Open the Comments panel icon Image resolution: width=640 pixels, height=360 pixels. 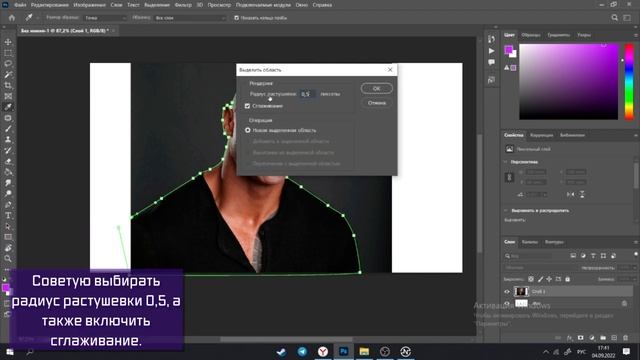pos(491,62)
